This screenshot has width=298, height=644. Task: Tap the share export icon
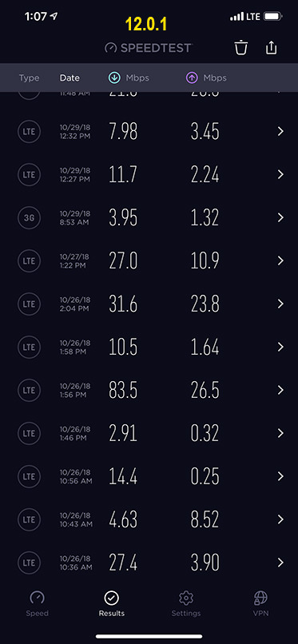(x=272, y=48)
